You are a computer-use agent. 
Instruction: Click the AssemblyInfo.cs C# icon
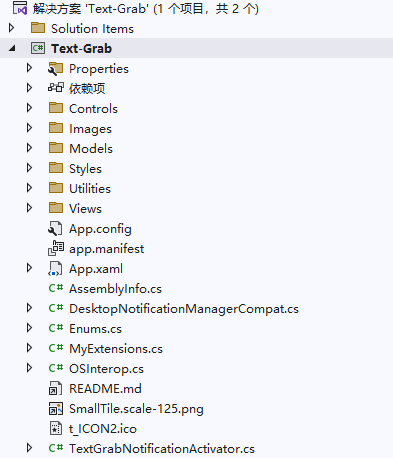tap(56, 288)
